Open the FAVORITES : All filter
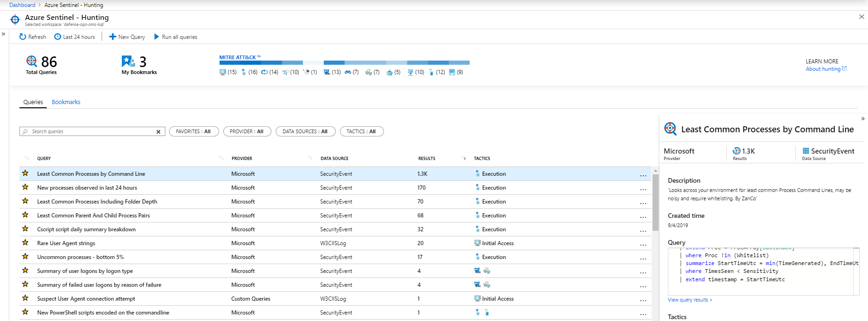This screenshot has width=868, height=321. (193, 131)
